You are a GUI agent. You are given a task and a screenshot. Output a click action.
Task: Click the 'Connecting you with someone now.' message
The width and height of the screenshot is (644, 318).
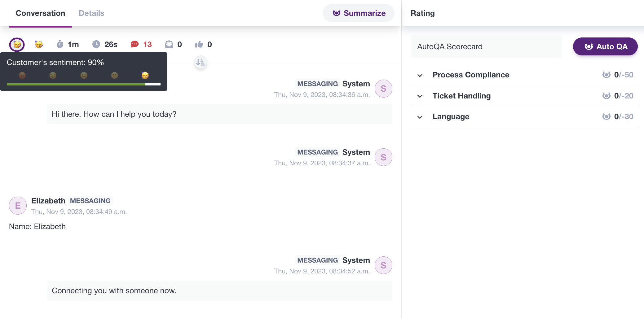coord(220,290)
